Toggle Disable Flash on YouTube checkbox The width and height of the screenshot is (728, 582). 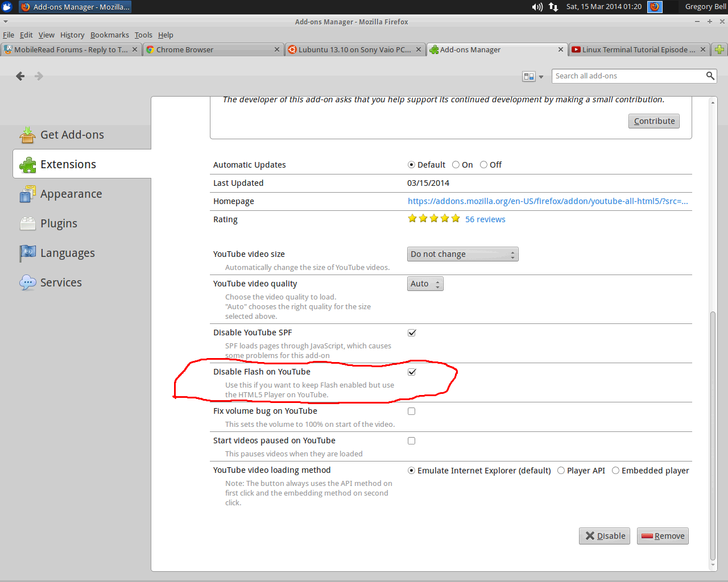412,372
